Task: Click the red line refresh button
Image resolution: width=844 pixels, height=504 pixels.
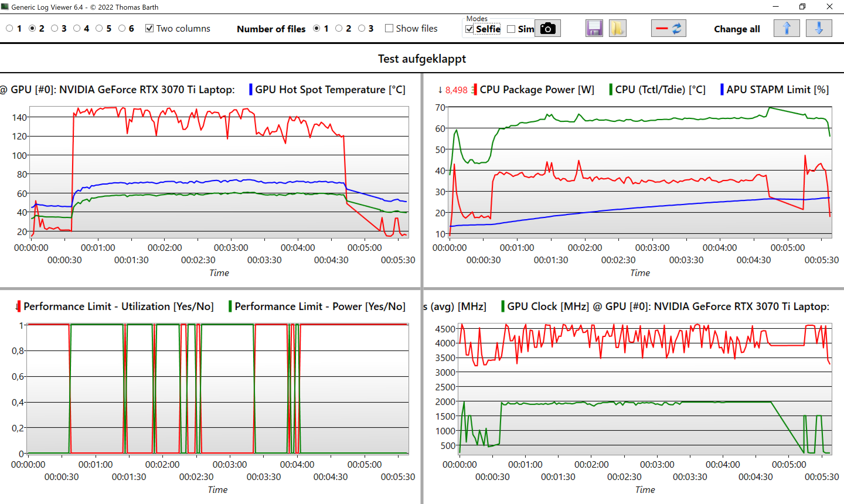Action: click(x=668, y=28)
